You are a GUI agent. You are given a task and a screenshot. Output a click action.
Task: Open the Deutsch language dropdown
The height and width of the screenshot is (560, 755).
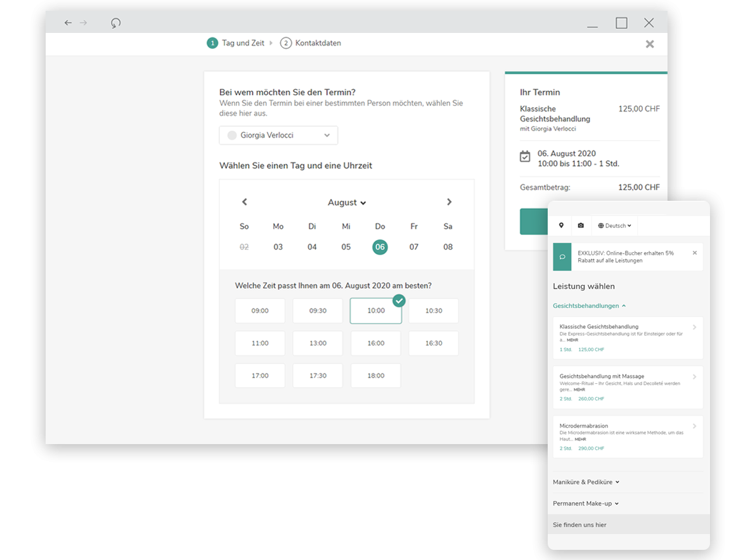pos(614,226)
